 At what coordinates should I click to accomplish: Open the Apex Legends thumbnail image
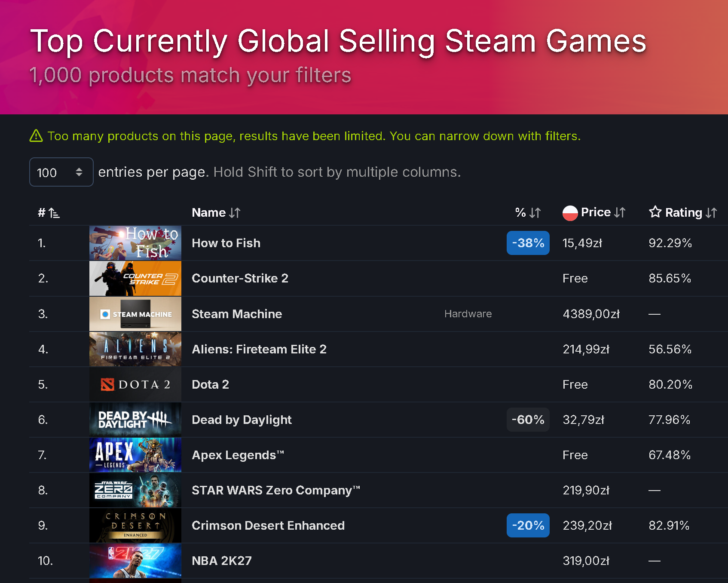[x=135, y=455]
